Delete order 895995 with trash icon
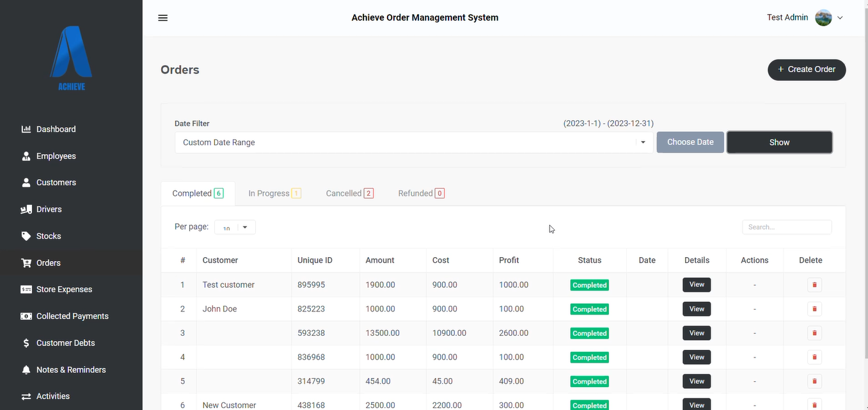The height and width of the screenshot is (410, 868). (x=814, y=285)
